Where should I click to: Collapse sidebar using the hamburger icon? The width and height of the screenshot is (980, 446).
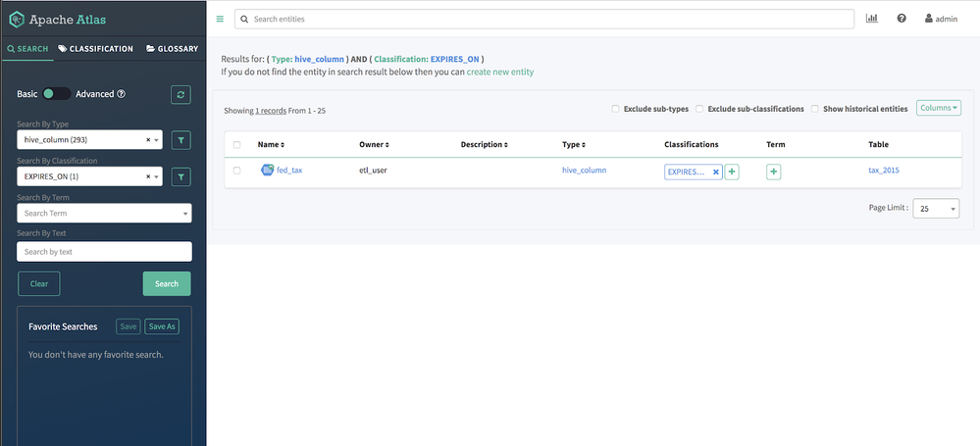[220, 19]
